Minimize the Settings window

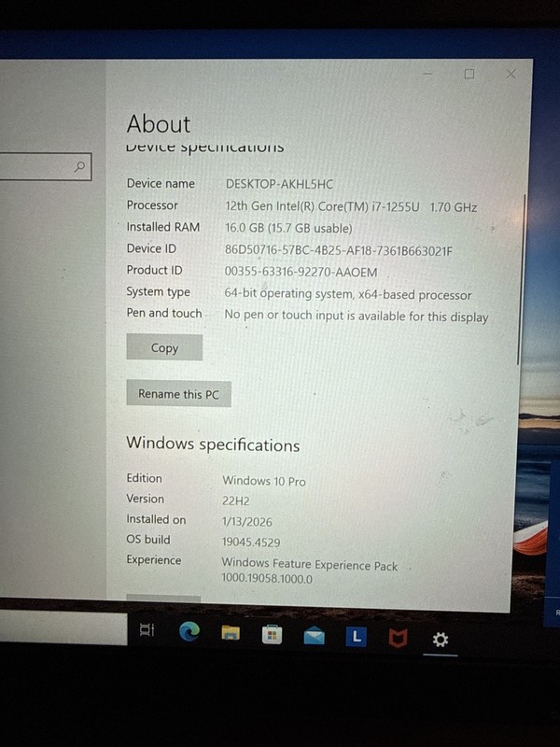pos(427,74)
